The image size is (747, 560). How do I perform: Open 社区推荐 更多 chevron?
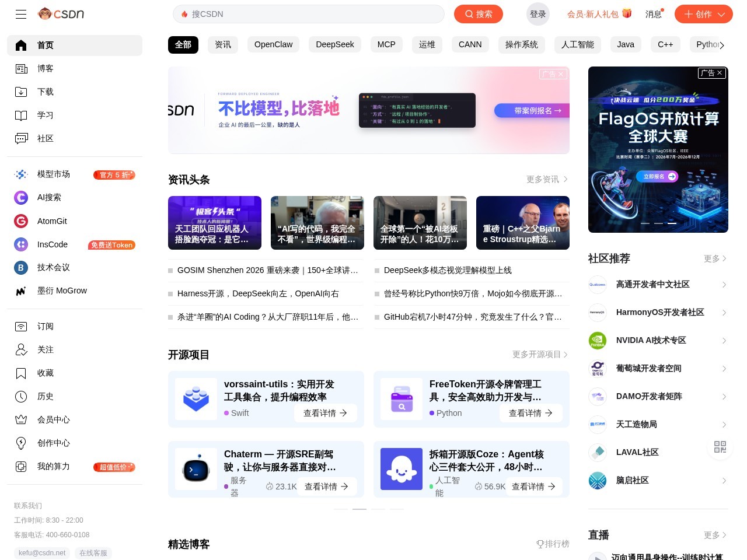click(x=724, y=258)
